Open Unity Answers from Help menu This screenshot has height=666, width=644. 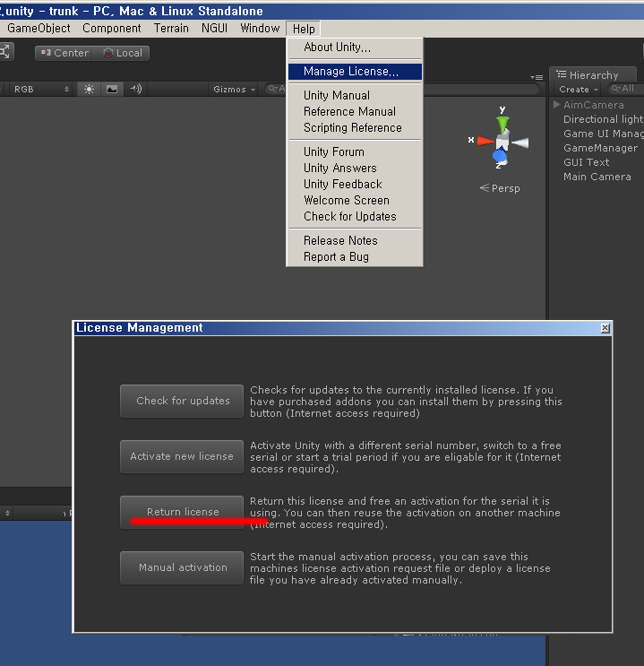coord(355,169)
